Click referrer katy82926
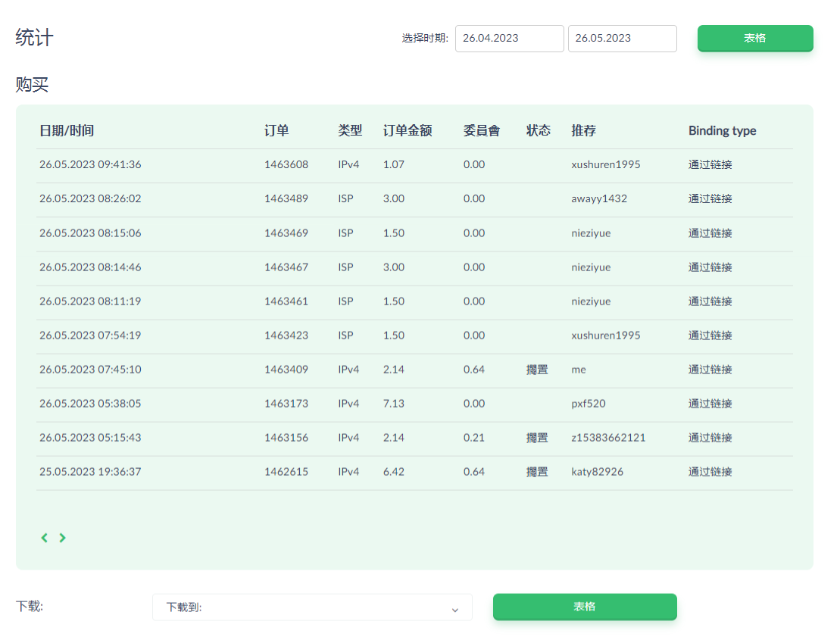The height and width of the screenshot is (640, 840). pos(598,473)
